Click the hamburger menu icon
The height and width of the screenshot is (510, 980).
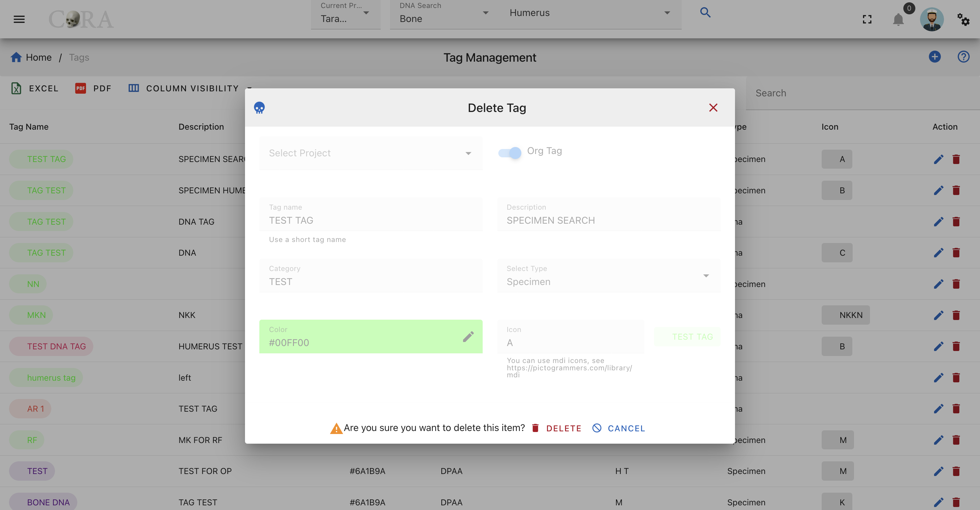pos(19,19)
